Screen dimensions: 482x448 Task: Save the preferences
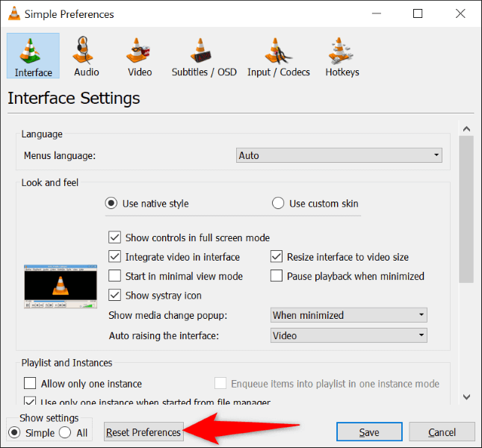click(369, 432)
